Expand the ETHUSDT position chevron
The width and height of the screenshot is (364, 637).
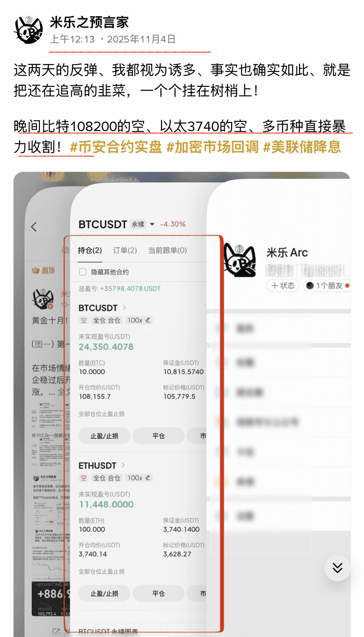123,465
